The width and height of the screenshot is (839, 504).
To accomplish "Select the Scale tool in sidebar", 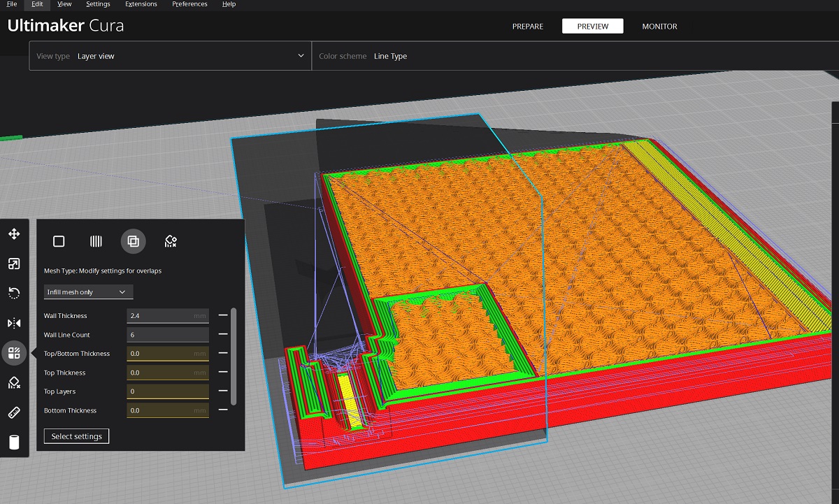I will pyautogui.click(x=14, y=264).
